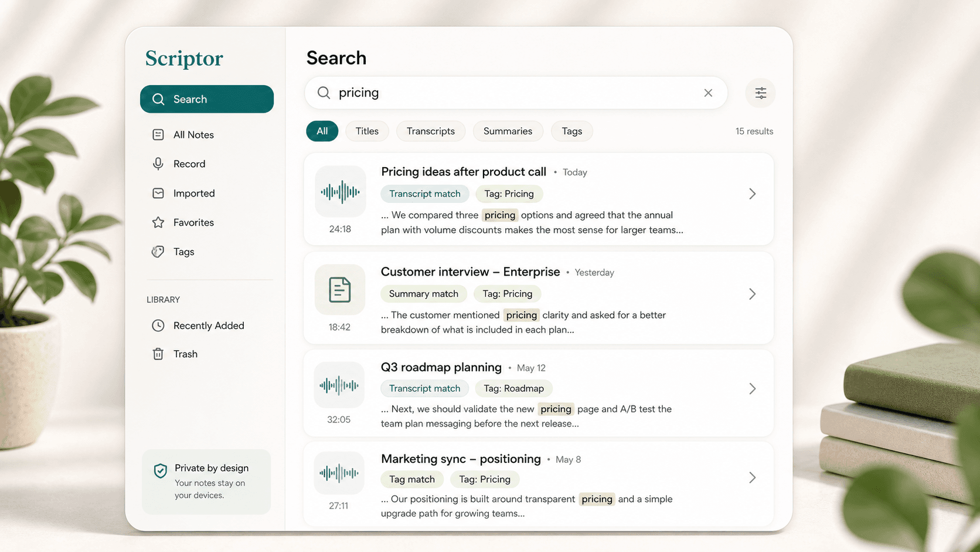Open the search filter settings
Screen dimensions: 980x552
760,93
